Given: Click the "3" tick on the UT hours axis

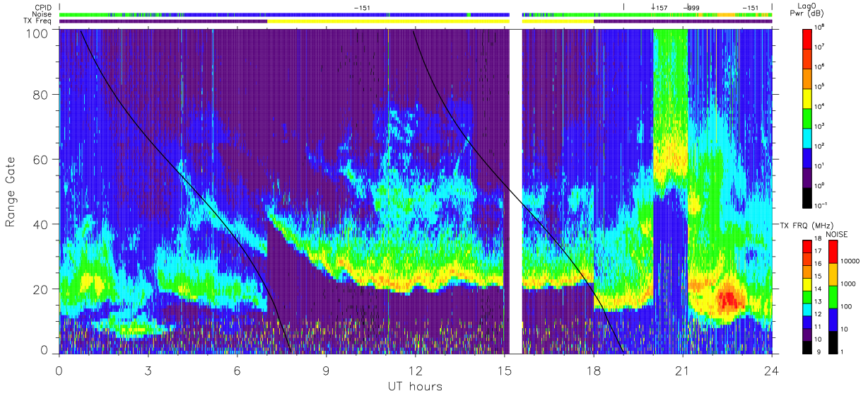Looking at the screenshot, I should [x=148, y=370].
